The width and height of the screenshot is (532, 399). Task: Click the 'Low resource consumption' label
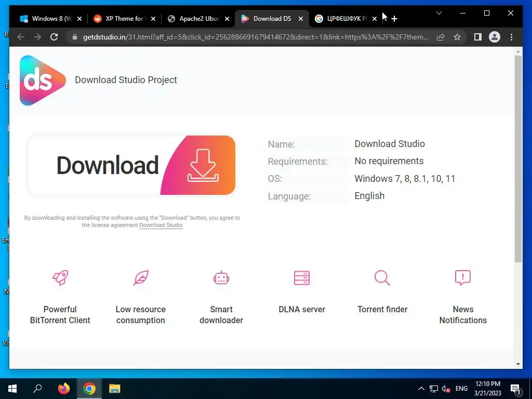click(140, 314)
